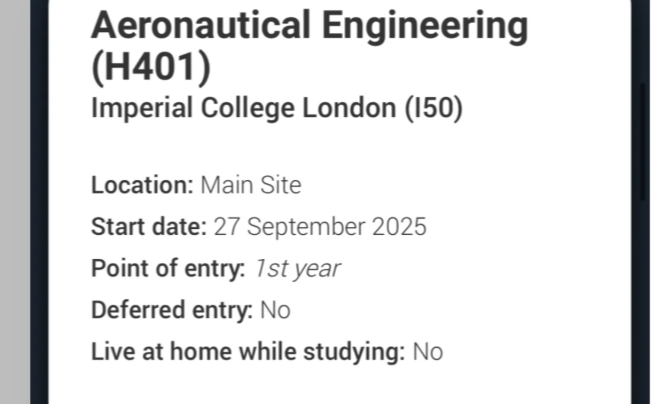Screen dimensions: 666x404
Task: Click the I50 institution code
Action: [433, 110]
